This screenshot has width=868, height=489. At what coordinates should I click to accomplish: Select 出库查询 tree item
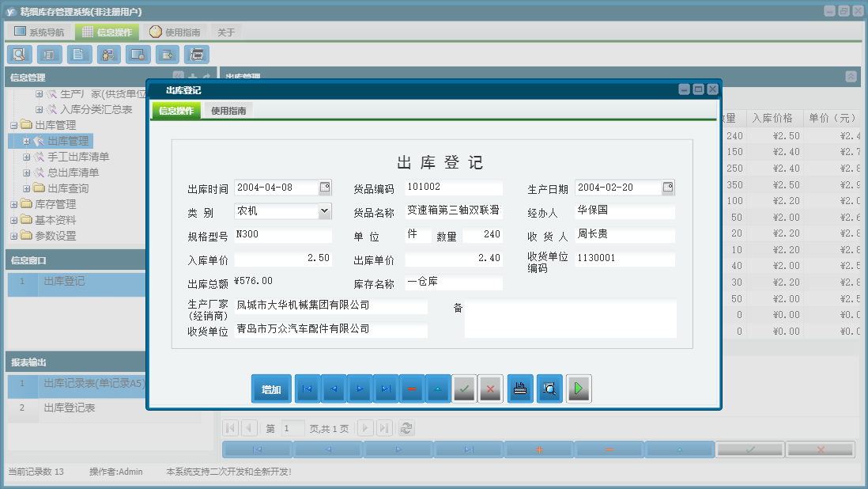point(67,188)
